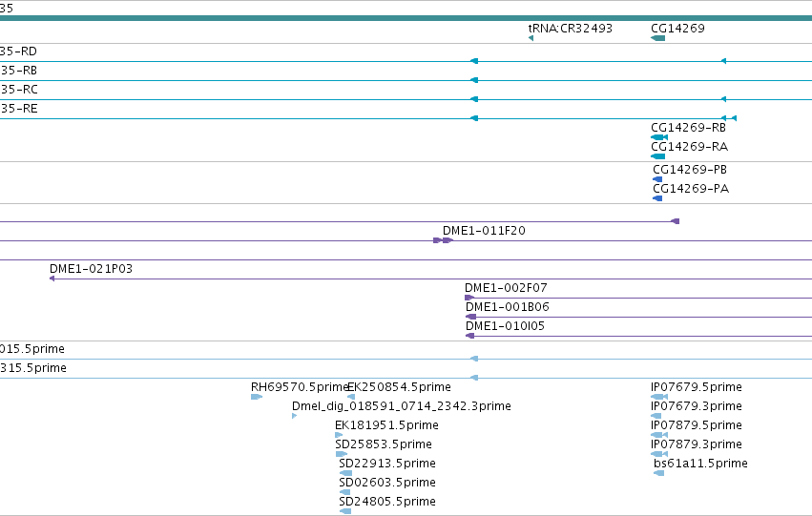The width and height of the screenshot is (812, 516).
Task: Click the SD02603.5prime EST label
Action: 387,483
